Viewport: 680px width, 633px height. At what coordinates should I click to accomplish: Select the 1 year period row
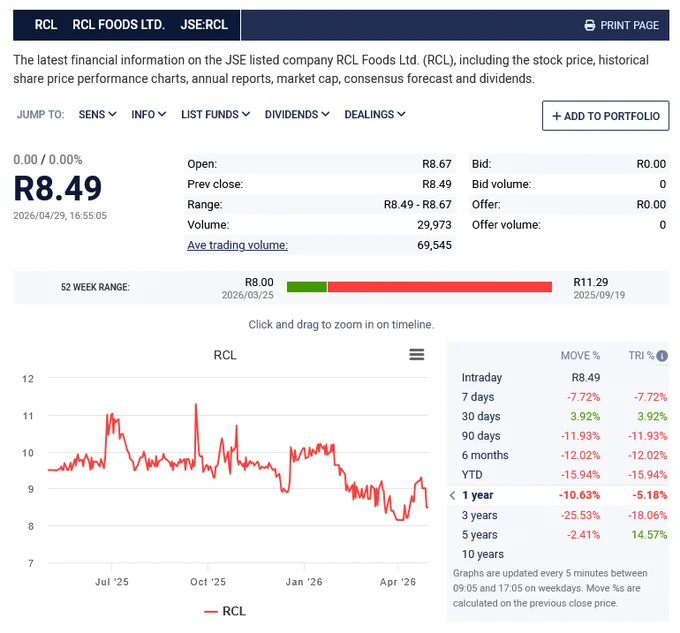tap(558, 495)
